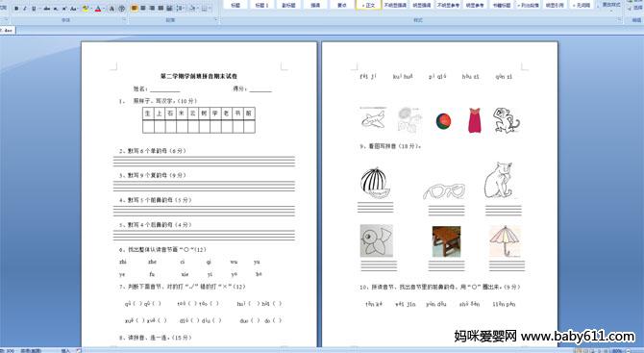Toggle bold formatting in the ribbon
The image size is (644, 353).
16,9
